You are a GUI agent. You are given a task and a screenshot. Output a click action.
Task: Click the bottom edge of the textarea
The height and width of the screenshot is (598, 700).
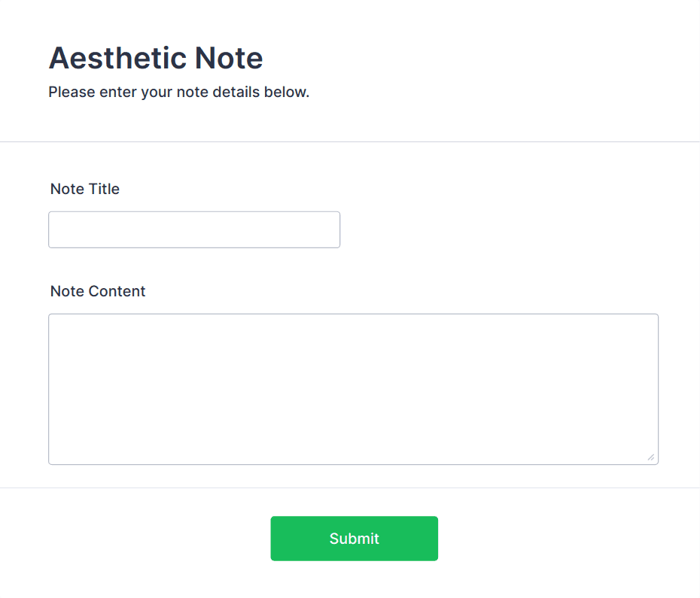coord(353,463)
